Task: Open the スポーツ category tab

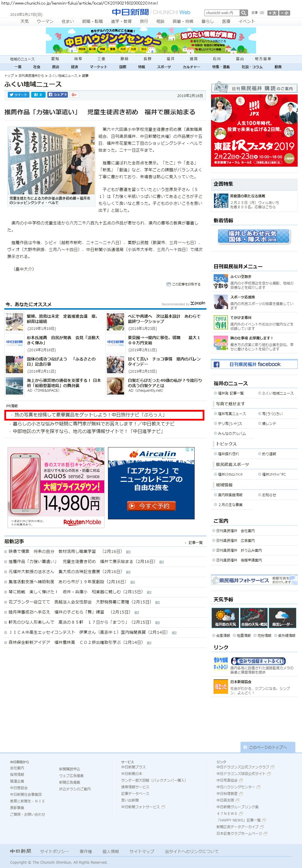Action: coord(164,67)
